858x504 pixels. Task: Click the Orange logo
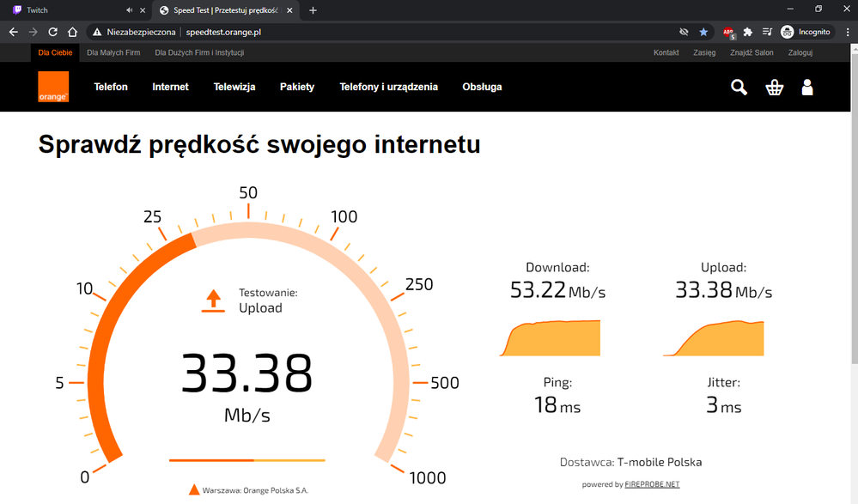(53, 87)
